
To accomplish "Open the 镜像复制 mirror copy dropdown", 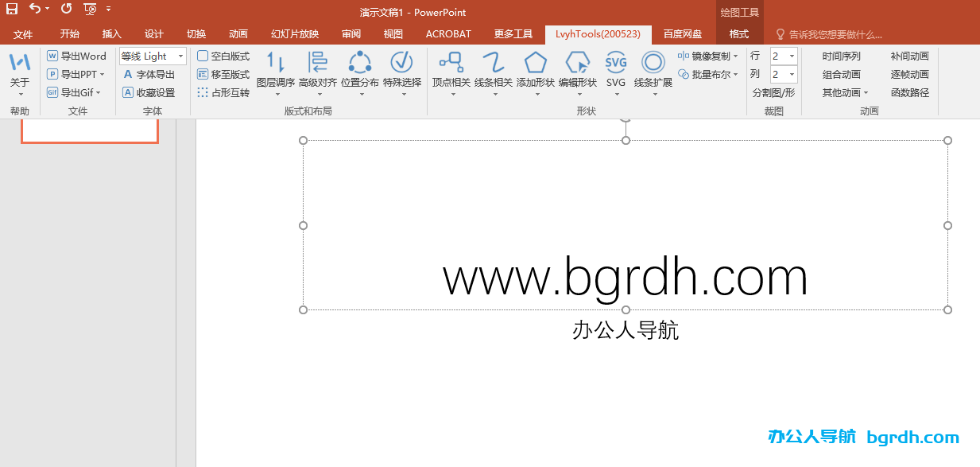I will (x=735, y=56).
